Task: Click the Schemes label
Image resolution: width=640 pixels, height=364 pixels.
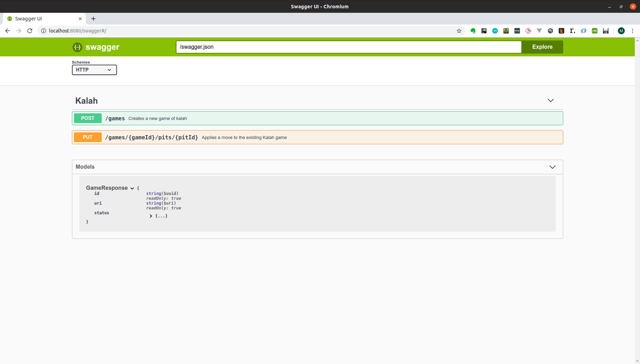Action: [x=81, y=62]
